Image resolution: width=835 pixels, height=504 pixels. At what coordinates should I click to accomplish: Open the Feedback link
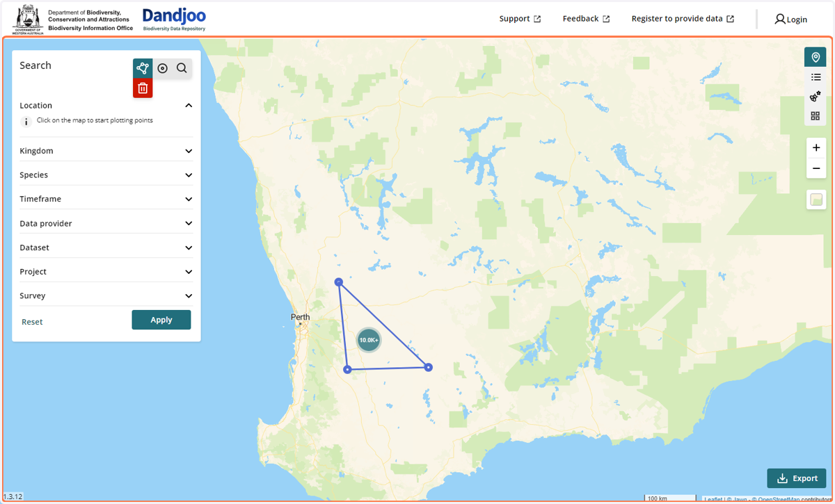[x=586, y=19]
